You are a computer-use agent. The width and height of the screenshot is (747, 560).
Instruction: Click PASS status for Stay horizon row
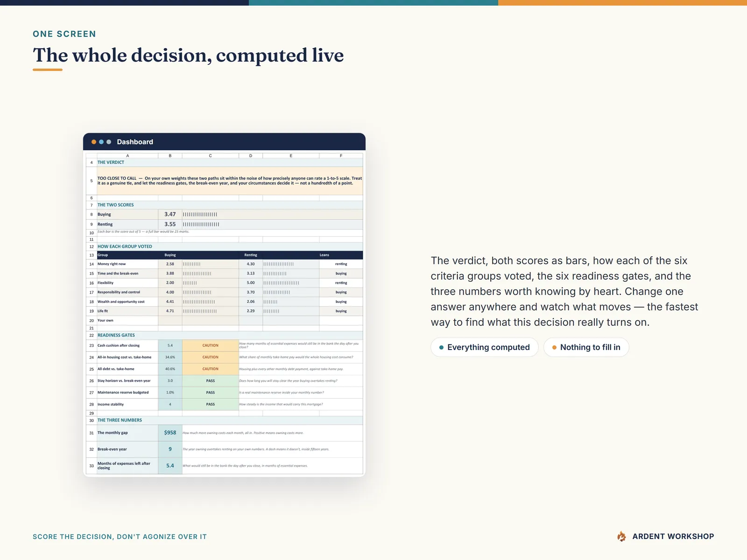[211, 381]
